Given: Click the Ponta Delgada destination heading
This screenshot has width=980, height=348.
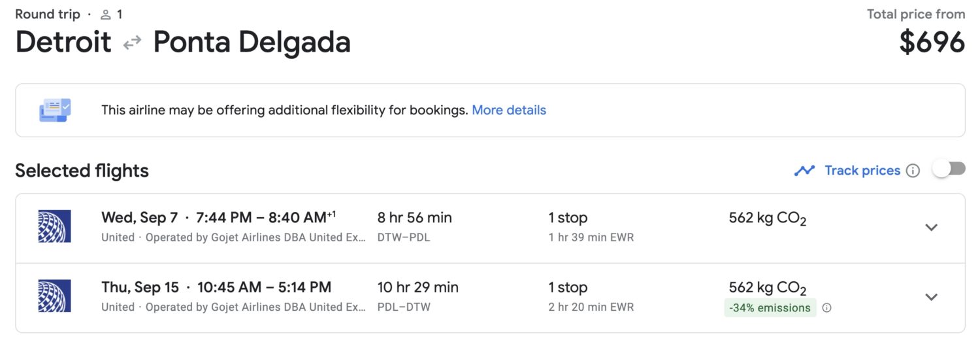Looking at the screenshot, I should (x=252, y=43).
